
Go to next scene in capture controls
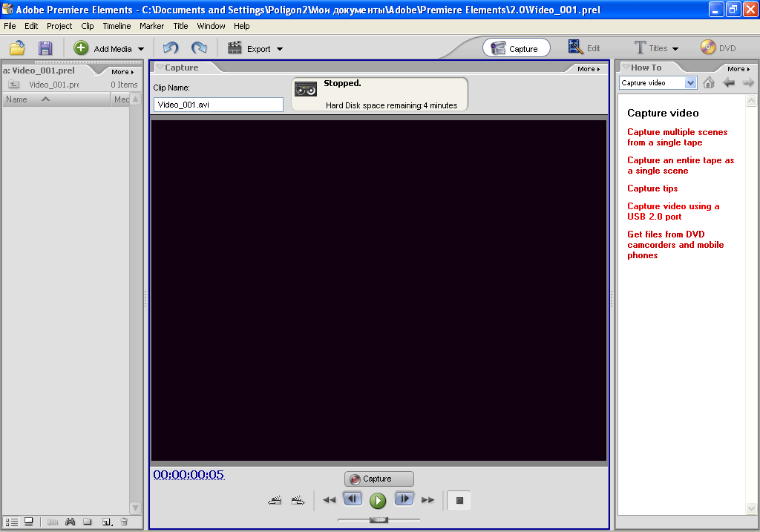coord(298,501)
